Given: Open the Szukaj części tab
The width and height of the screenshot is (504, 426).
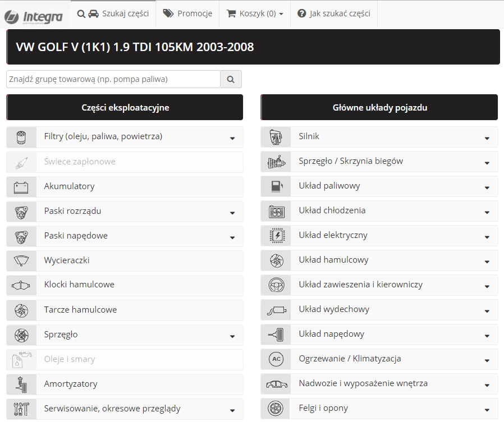Looking at the screenshot, I should pyautogui.click(x=113, y=13).
